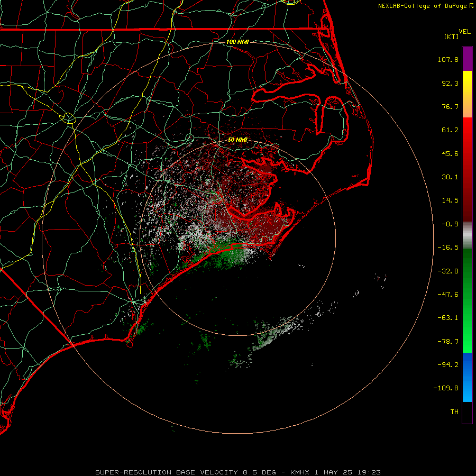476x476 pixels.
Task: Click the TH legend label
Action: (454, 412)
